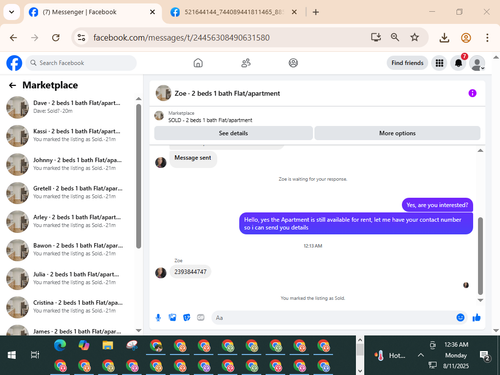500x375 pixels.
Task: Open the Copilot icon on the taskbar
Action: [x=84, y=345]
